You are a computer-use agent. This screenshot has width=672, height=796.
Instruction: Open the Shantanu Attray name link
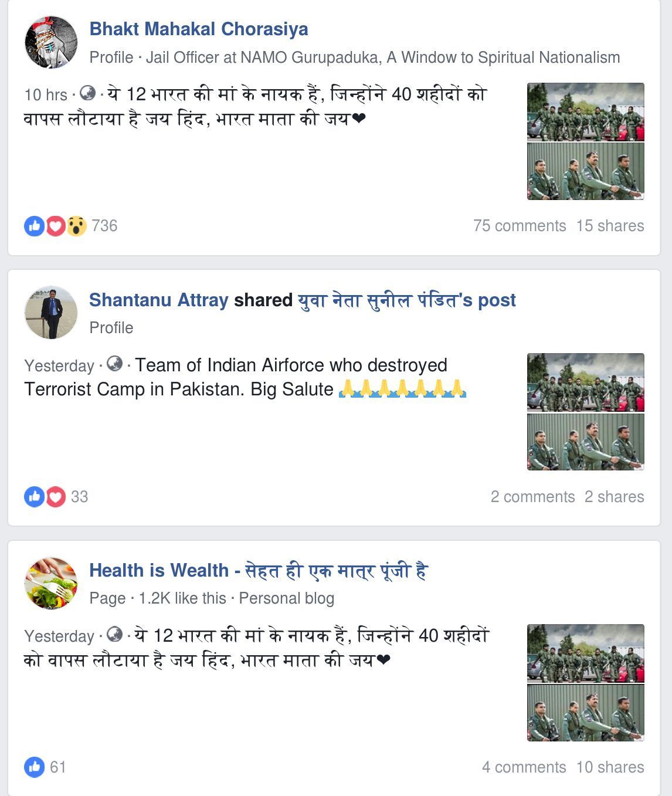[x=159, y=300]
